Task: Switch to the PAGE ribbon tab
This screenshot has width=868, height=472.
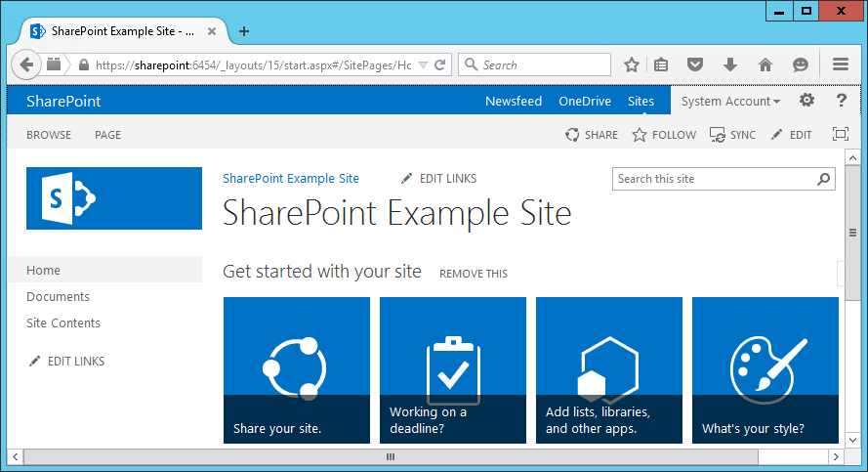Action: point(107,135)
